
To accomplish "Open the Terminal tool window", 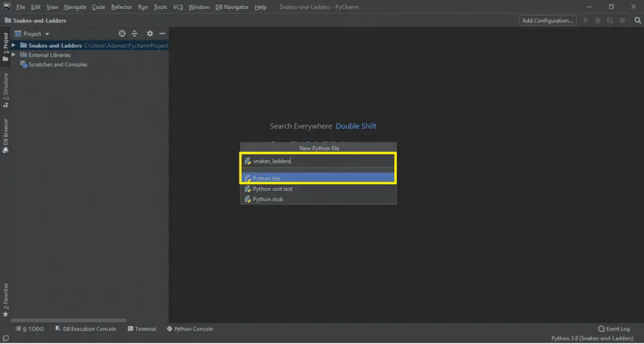I will coord(142,329).
